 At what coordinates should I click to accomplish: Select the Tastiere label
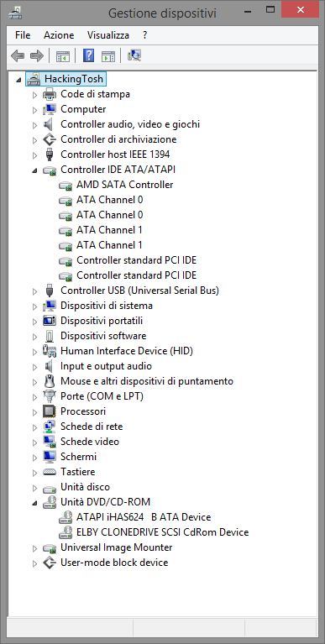point(77,472)
